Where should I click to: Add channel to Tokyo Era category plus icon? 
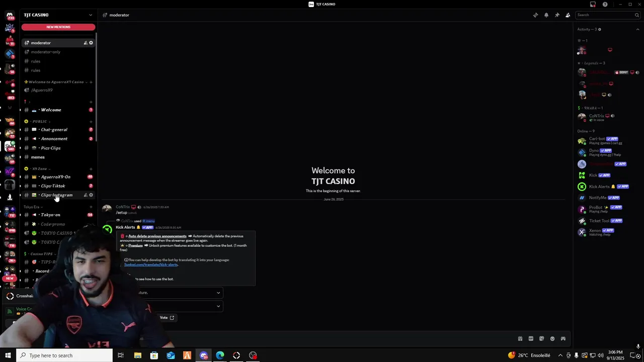91,207
